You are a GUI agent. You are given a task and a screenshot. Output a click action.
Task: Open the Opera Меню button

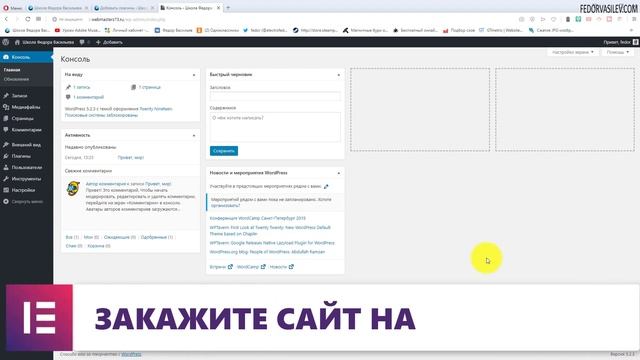(x=13, y=8)
